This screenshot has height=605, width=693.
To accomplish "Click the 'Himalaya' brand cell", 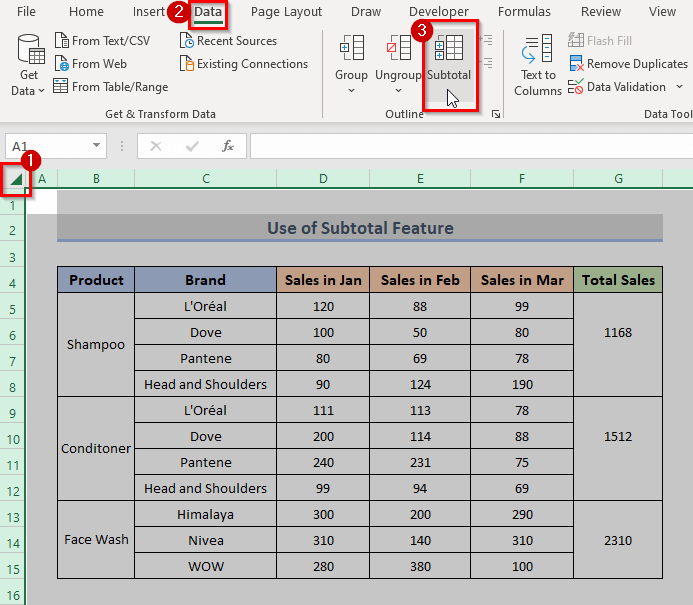I will pyautogui.click(x=206, y=514).
